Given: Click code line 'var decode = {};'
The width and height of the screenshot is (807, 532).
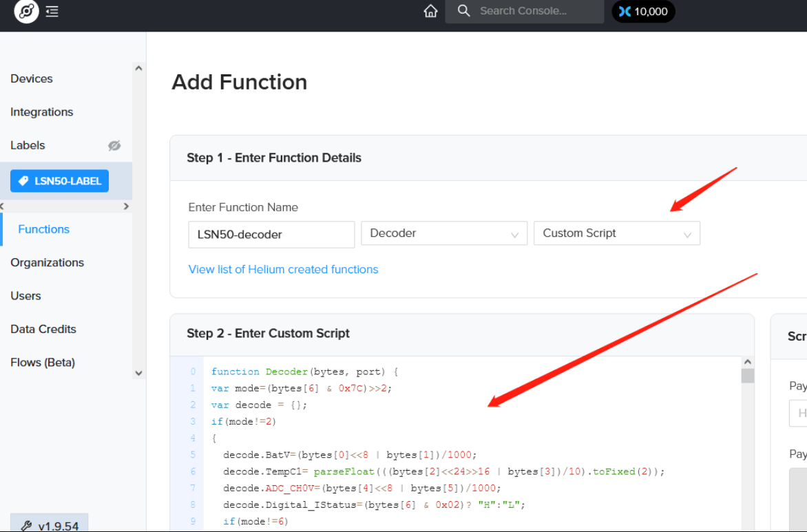Looking at the screenshot, I should (x=259, y=405).
